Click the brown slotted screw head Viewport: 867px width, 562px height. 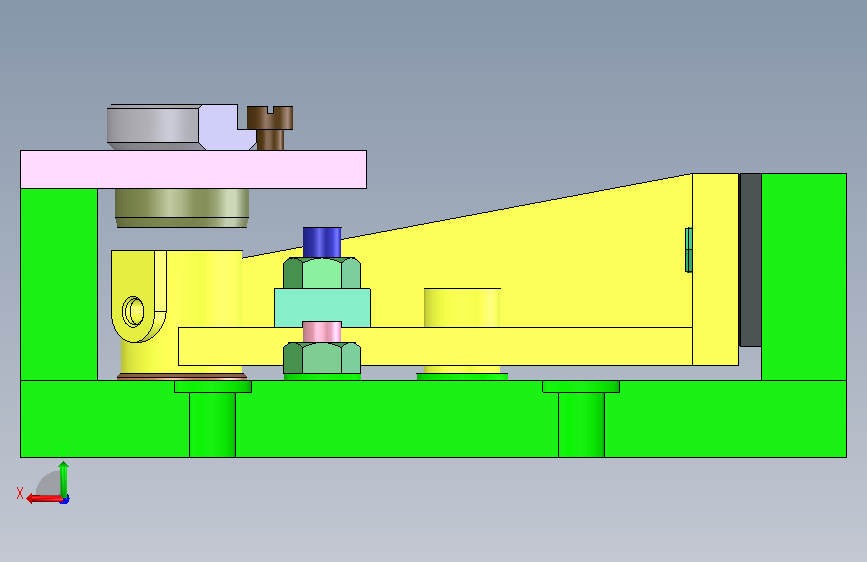270,118
